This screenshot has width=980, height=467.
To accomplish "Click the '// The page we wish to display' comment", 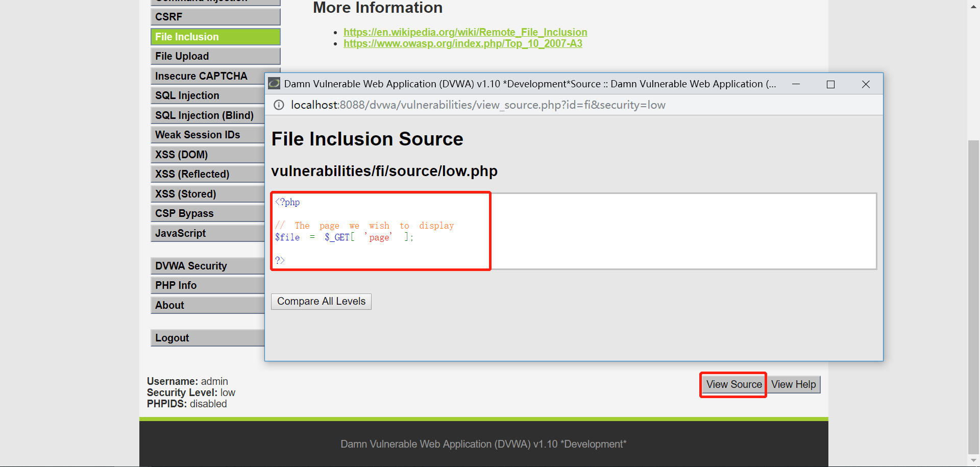I will pyautogui.click(x=364, y=226).
